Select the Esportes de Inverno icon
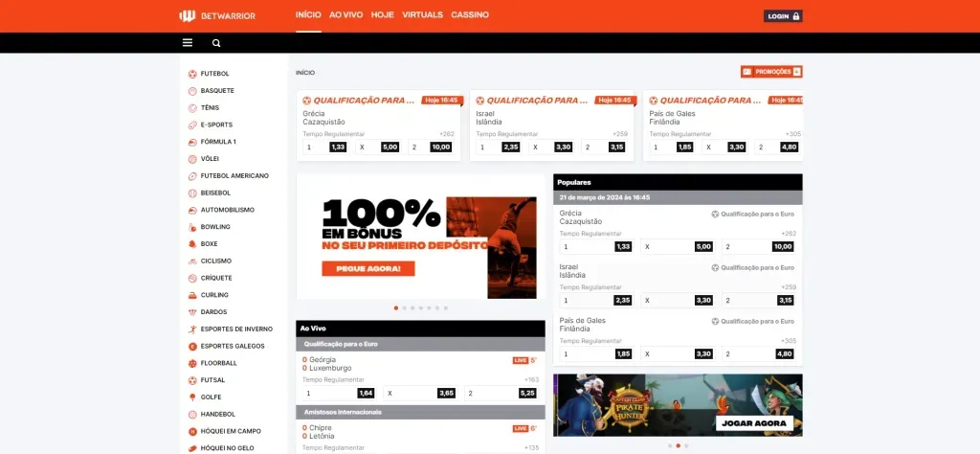 (192, 329)
